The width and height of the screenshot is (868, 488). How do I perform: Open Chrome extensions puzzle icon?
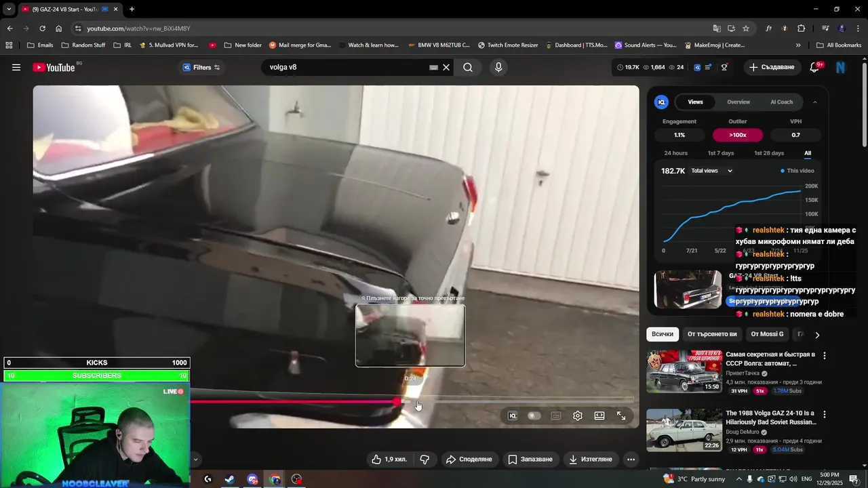[802, 28]
